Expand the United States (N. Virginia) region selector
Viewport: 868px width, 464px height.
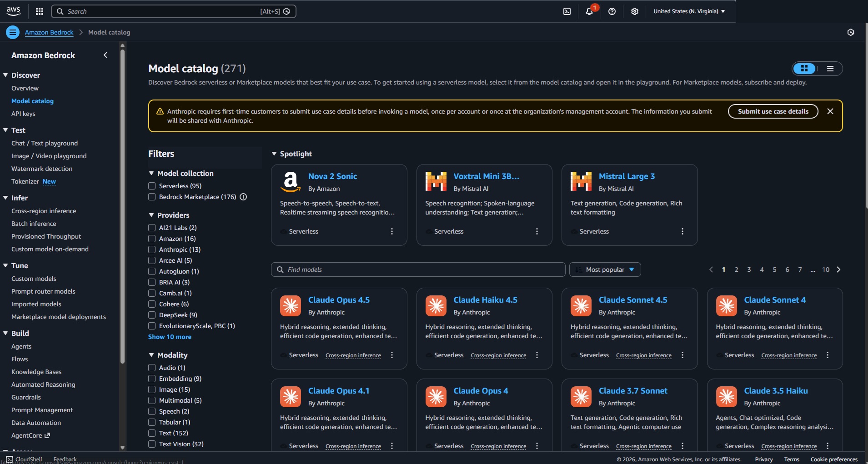point(689,11)
